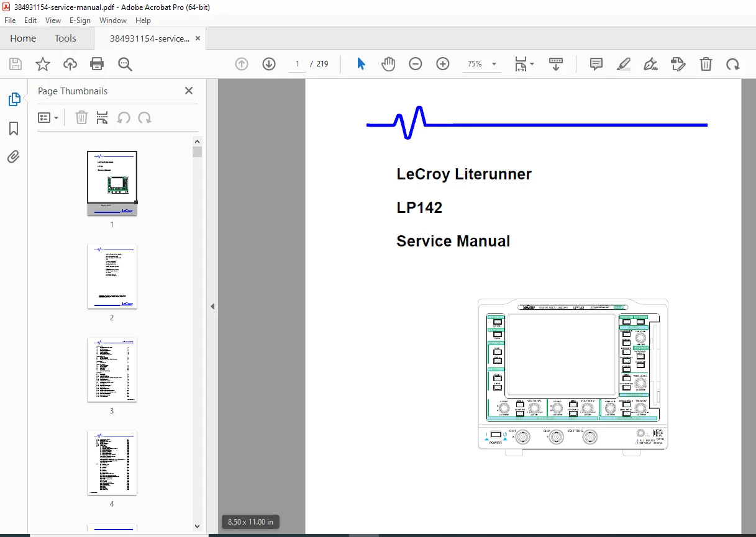Click the thumbnails scrollbar down arrow
The height and width of the screenshot is (537, 756).
[198, 526]
